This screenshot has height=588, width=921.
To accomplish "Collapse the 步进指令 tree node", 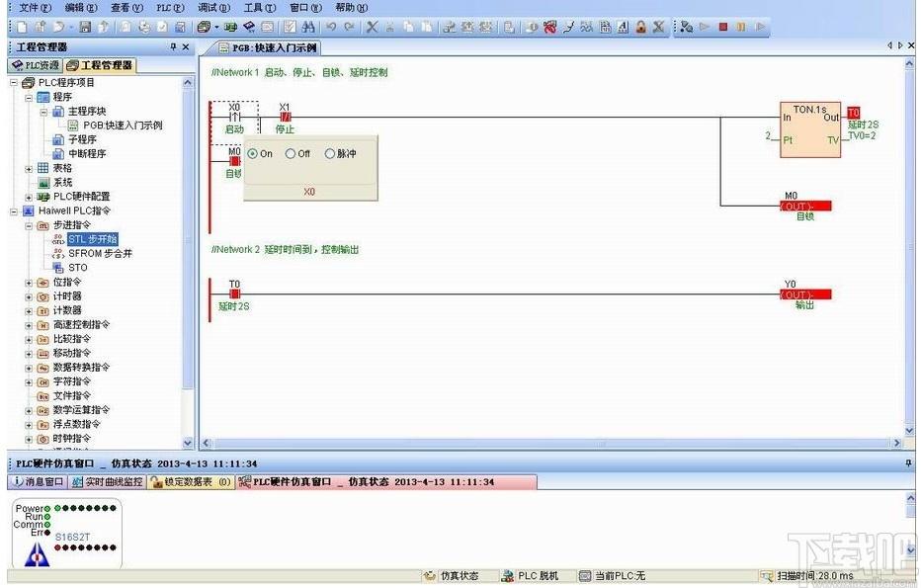I will point(29,225).
